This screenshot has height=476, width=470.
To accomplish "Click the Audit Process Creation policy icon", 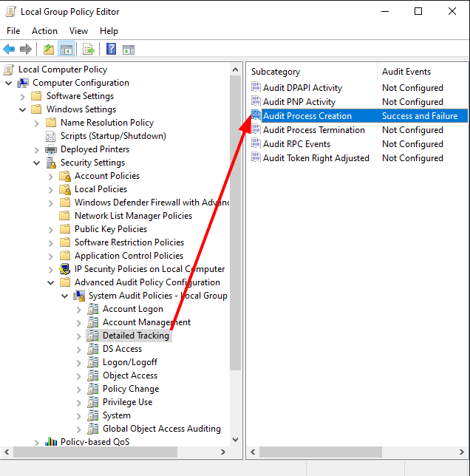I will [256, 116].
